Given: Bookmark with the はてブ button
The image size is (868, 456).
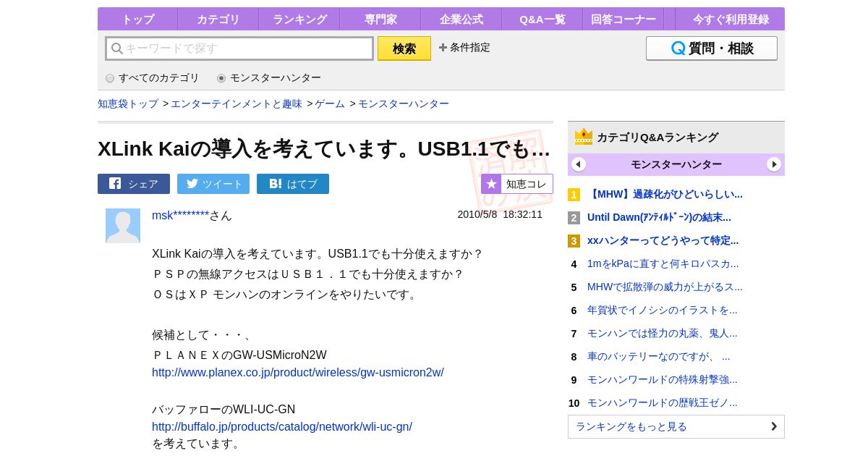Looking at the screenshot, I should 293,184.
